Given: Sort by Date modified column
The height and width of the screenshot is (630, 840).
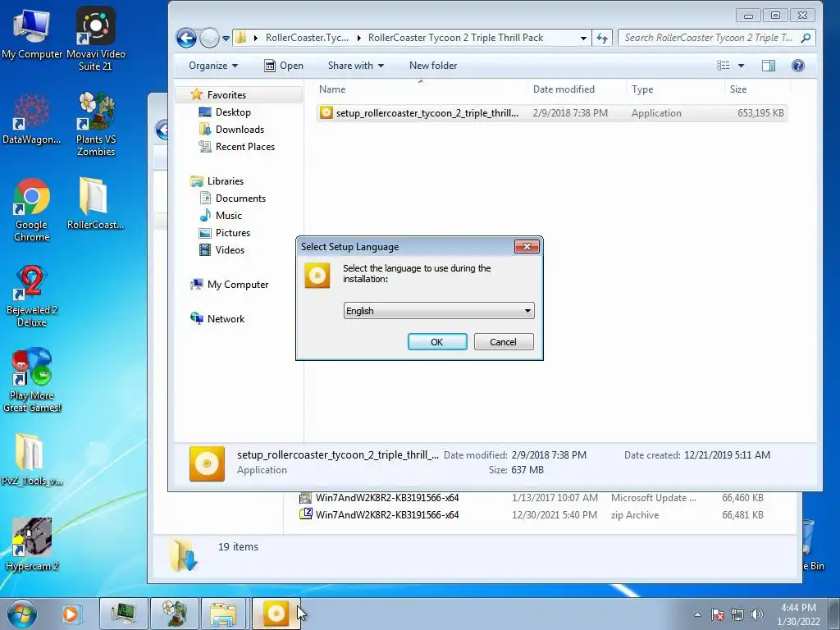Looking at the screenshot, I should click(x=577, y=89).
